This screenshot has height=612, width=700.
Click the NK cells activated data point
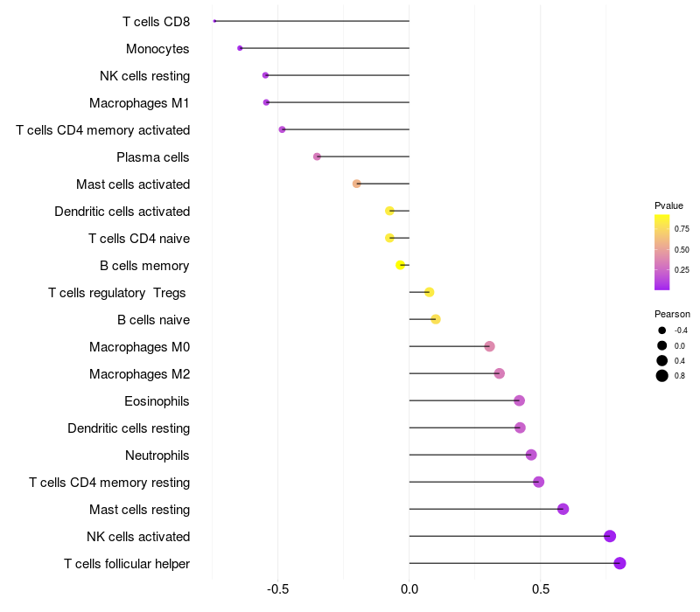[x=610, y=536]
